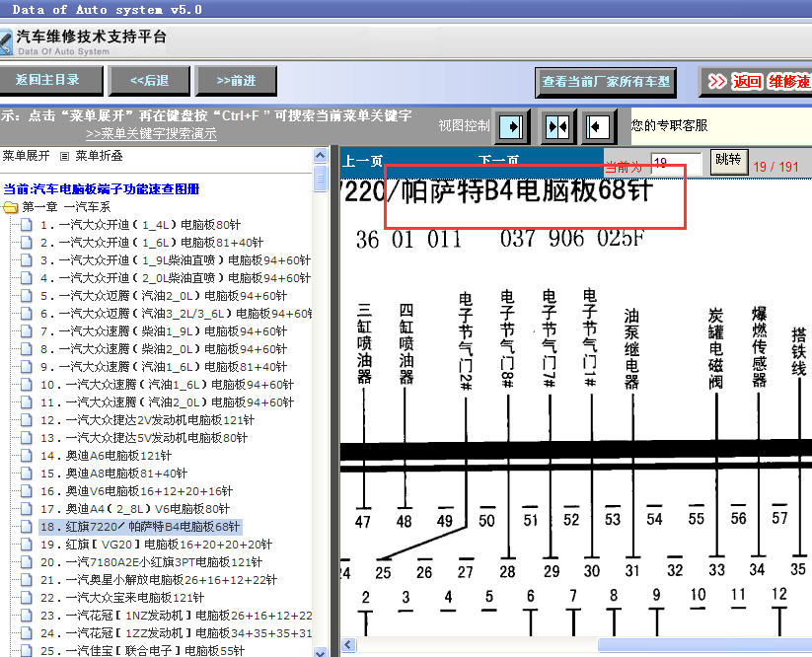Open item 4 开迪(2_0L柴油直喷)
This screenshot has height=657, width=812.
(176, 278)
